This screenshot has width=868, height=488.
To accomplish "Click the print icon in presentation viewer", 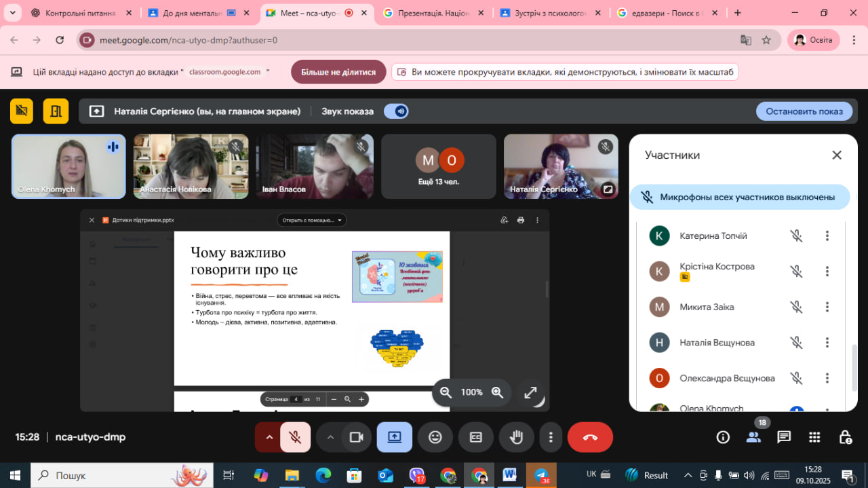I will 521,220.
